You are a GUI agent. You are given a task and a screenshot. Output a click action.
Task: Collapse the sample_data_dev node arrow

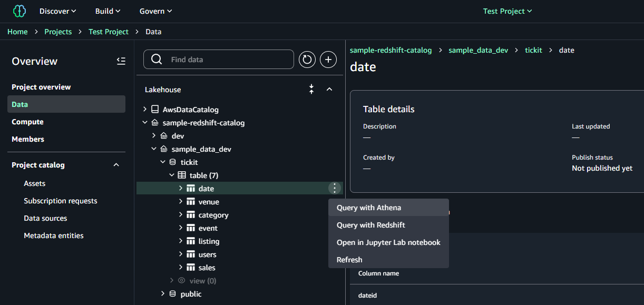point(154,149)
